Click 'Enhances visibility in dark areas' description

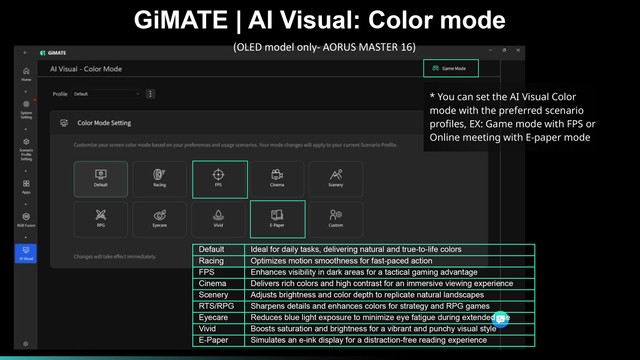[364, 272]
